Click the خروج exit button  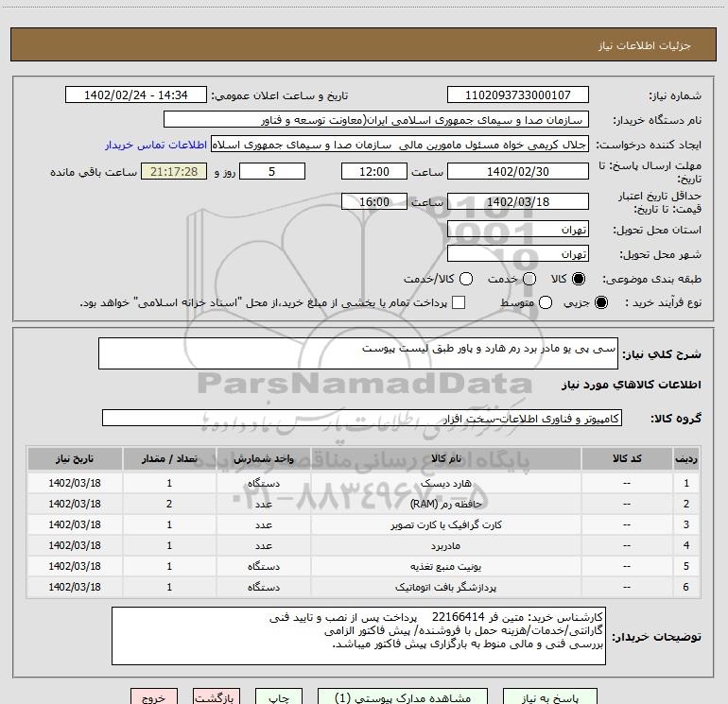coord(154,697)
